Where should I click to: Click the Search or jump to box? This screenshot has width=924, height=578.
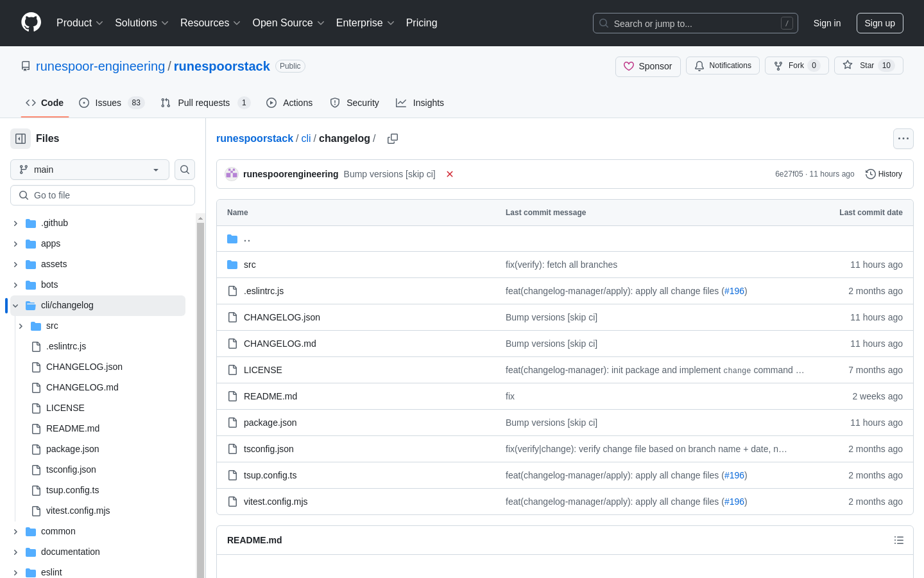[696, 23]
